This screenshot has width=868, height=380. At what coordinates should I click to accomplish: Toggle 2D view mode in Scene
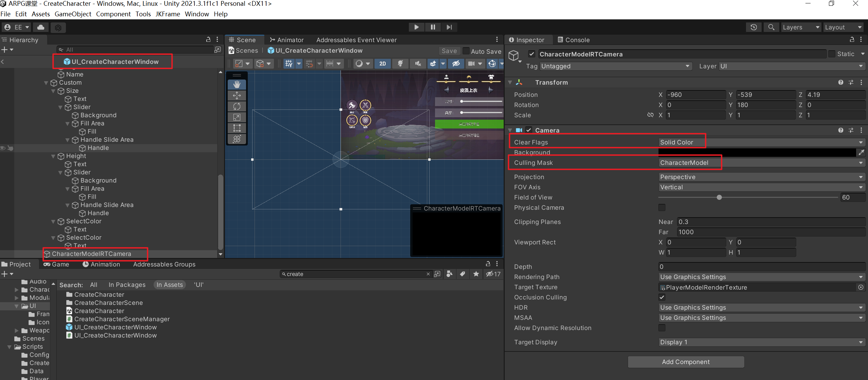(x=382, y=64)
